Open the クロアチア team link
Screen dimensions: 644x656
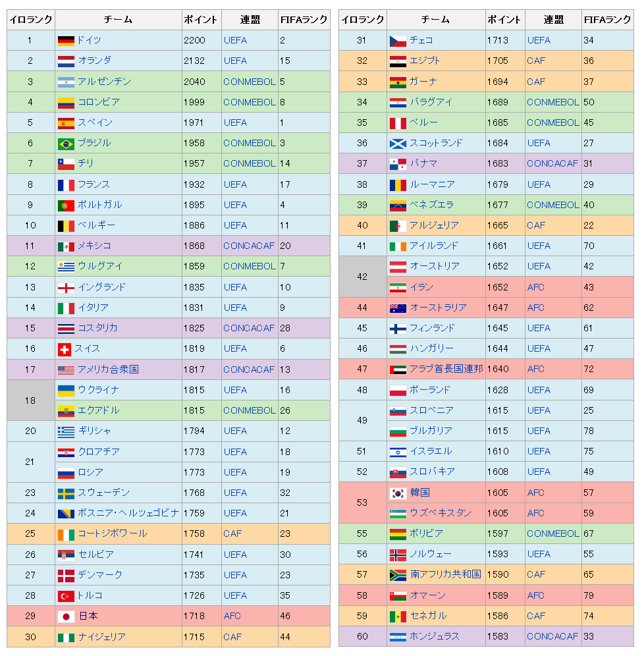[99, 452]
